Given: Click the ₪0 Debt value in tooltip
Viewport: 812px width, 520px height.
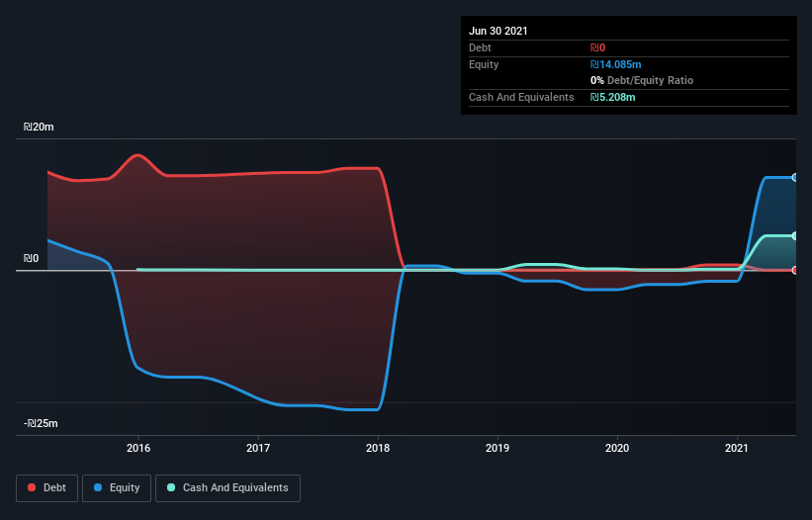Looking at the screenshot, I should click(597, 47).
